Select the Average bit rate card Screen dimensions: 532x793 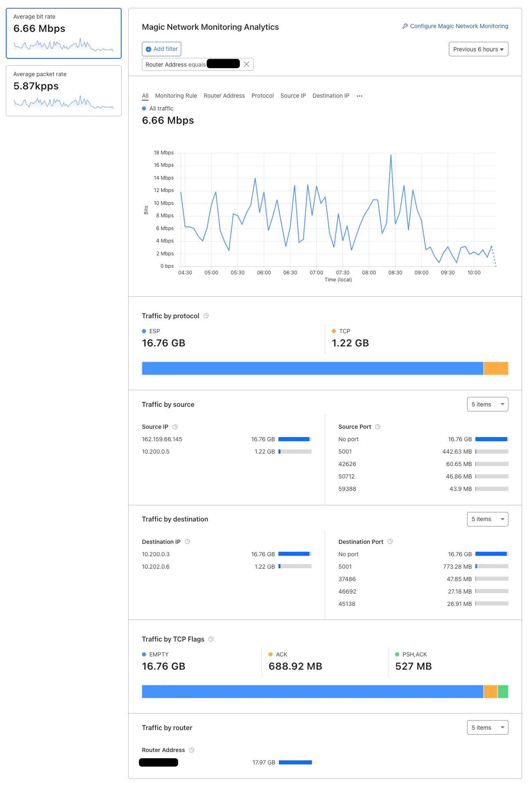[x=64, y=33]
